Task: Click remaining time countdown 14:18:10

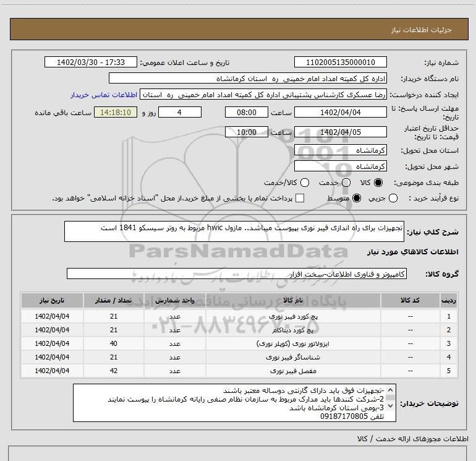Action: 116,113
